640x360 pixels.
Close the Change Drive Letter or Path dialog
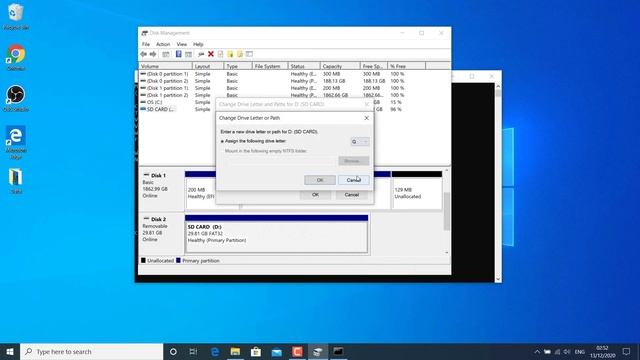[366, 118]
